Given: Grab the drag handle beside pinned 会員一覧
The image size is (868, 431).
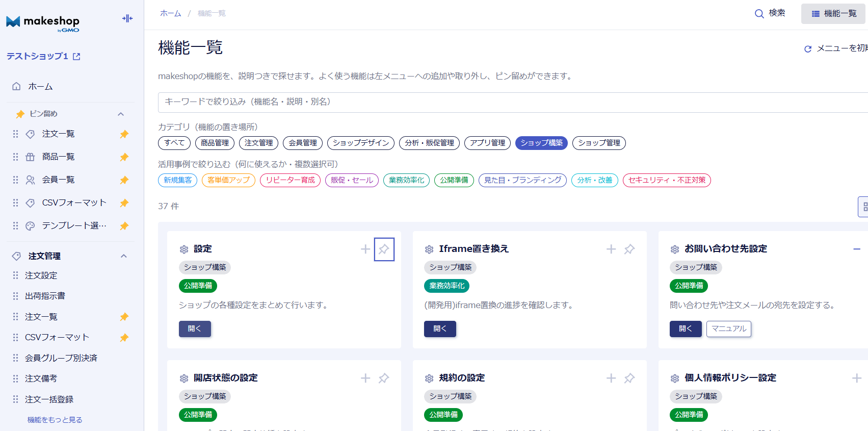Looking at the screenshot, I should pyautogui.click(x=15, y=180).
